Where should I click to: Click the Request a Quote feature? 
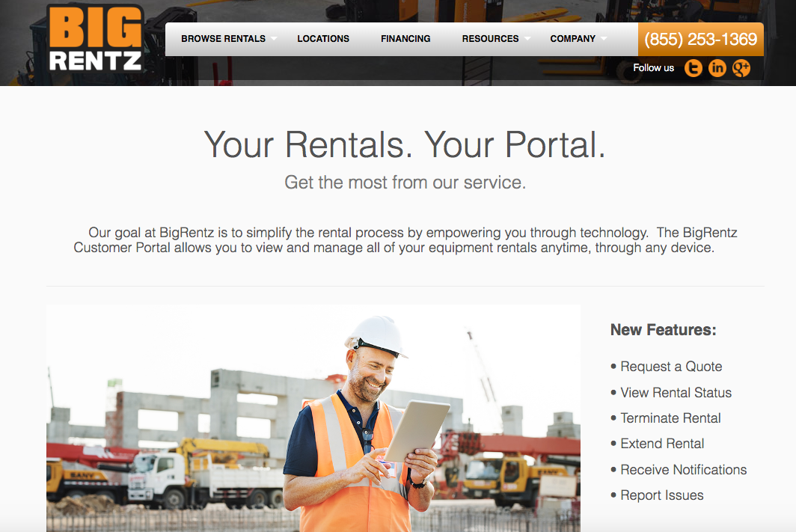tap(671, 367)
